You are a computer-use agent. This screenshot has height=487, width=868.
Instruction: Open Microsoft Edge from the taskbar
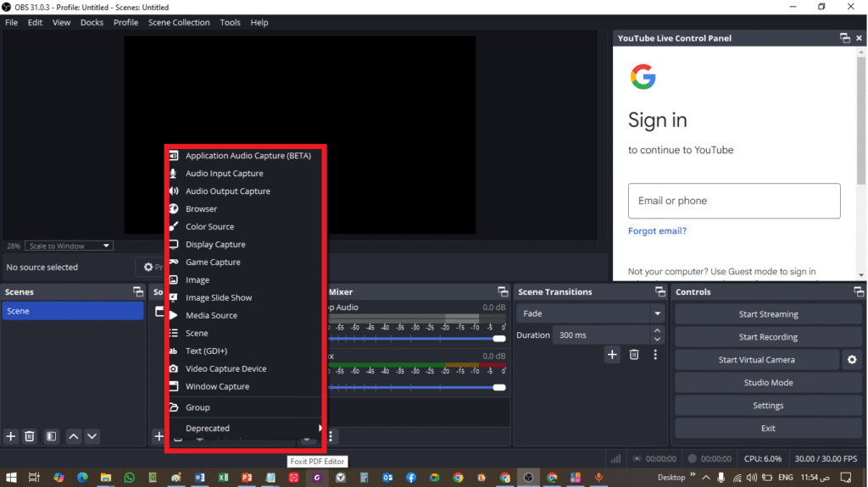click(82, 477)
